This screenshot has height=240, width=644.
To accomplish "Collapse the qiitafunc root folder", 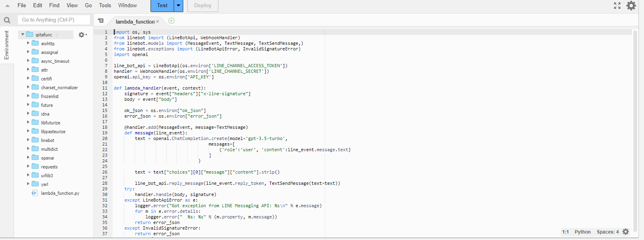I will [x=23, y=34].
